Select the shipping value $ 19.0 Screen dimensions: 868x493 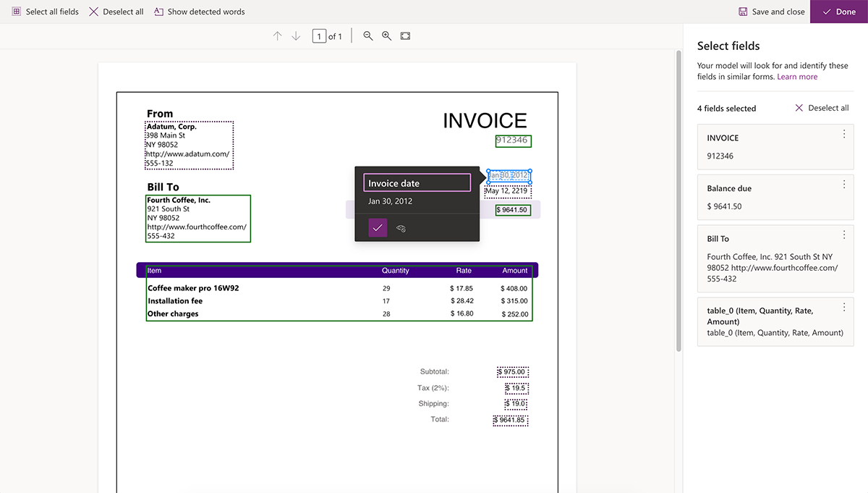(x=516, y=404)
